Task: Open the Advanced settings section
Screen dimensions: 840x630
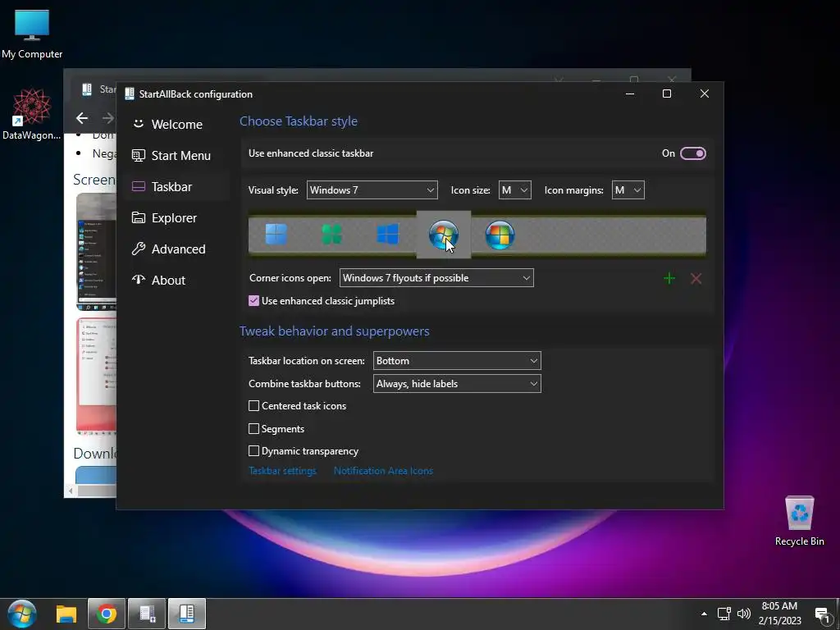Action: 177,249
